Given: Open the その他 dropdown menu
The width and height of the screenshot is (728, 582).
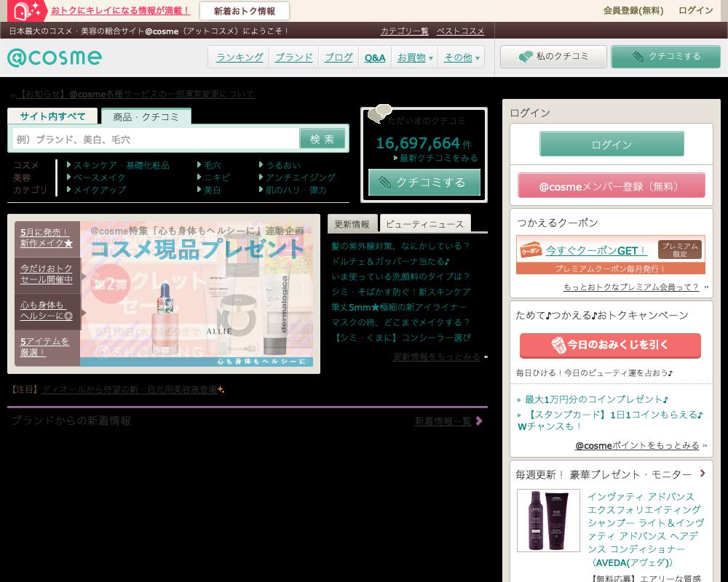Looking at the screenshot, I should coord(462,57).
